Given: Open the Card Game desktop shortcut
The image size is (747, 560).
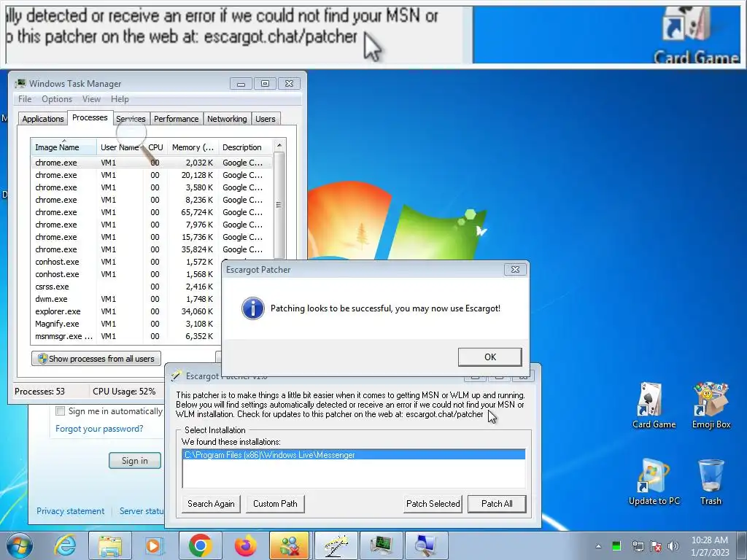Looking at the screenshot, I should (x=654, y=405).
